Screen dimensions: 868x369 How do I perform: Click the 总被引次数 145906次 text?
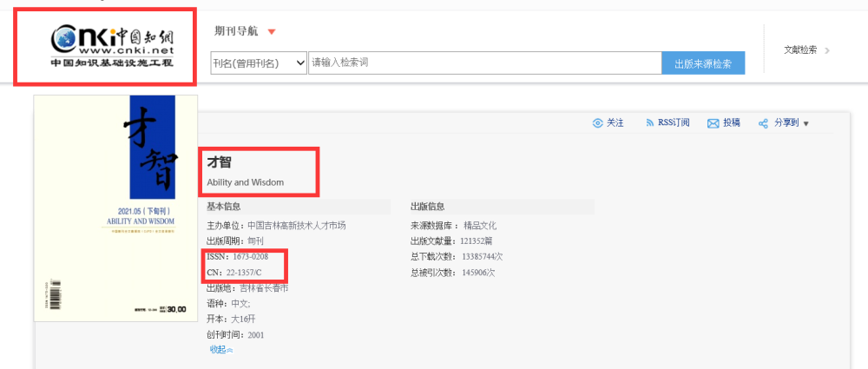[x=453, y=272]
